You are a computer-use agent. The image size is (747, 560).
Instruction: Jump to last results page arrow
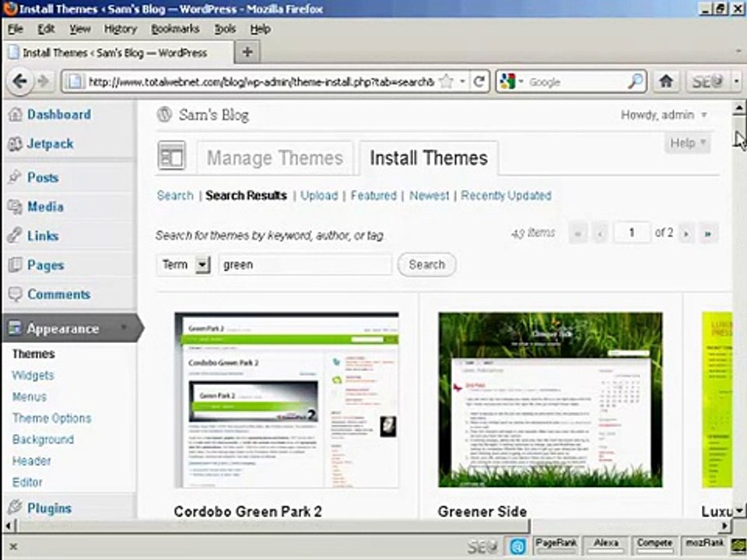click(x=708, y=233)
